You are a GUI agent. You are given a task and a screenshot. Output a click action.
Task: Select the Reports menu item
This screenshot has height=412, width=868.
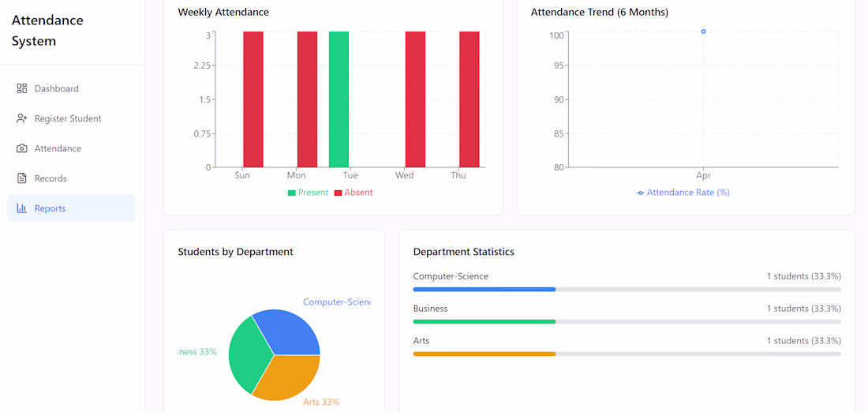(71, 208)
